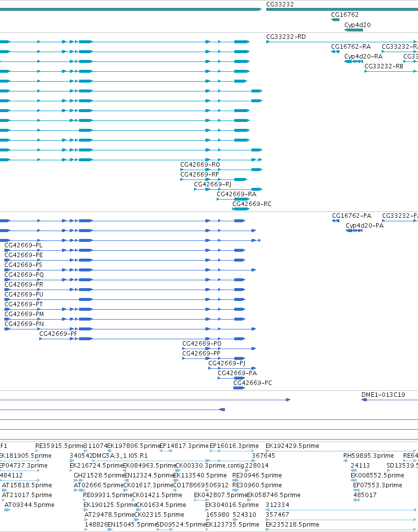Select the CG33232-RB transcript label
Image resolution: width=418 pixels, height=532 pixels.
[384, 66]
